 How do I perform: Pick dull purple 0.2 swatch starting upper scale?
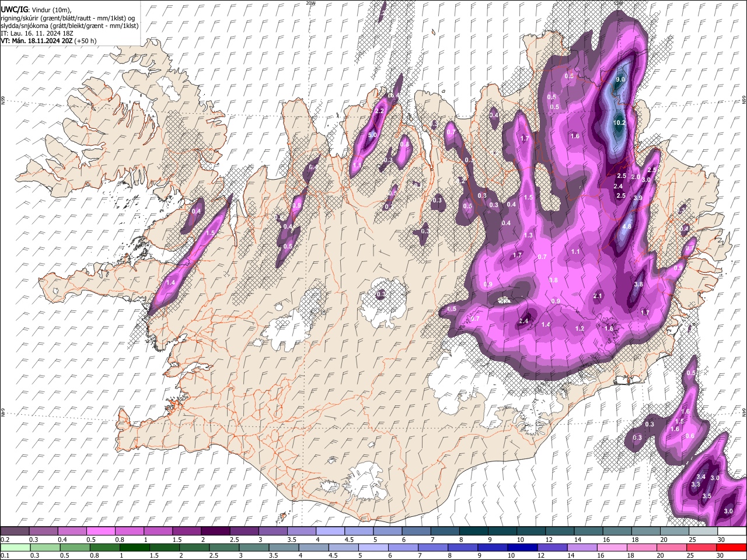[15, 531]
